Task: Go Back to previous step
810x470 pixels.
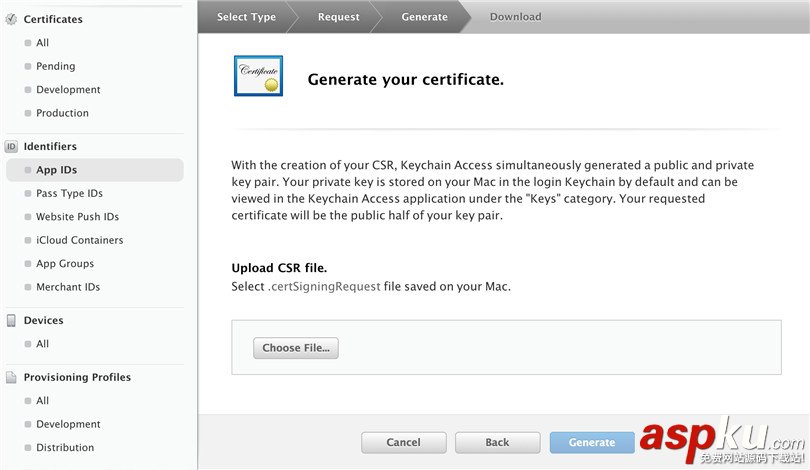Action: (x=497, y=442)
